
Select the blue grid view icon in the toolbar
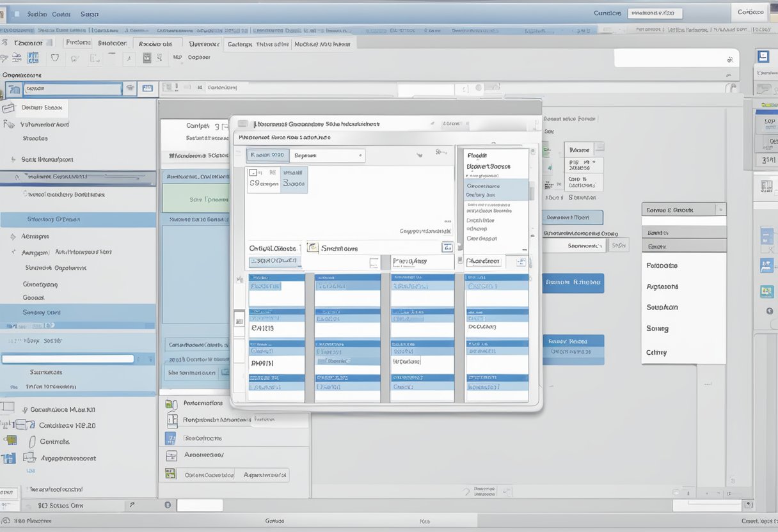[x=33, y=58]
